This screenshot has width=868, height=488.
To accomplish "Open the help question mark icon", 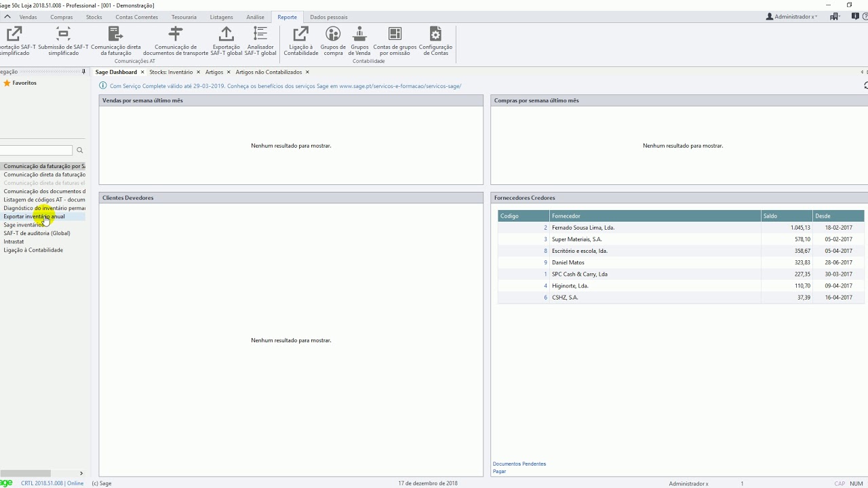I will tap(865, 16).
